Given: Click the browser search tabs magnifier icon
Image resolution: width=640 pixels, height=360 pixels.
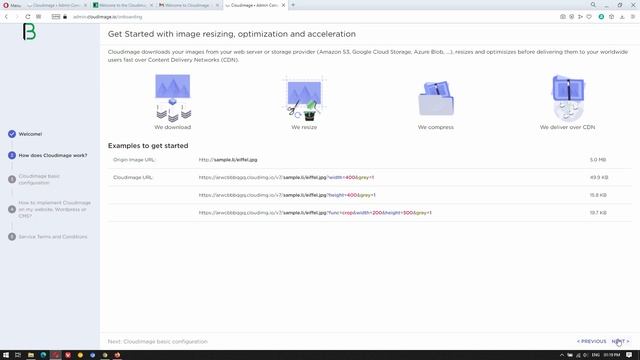Looking at the screenshot, I should coord(593,5).
